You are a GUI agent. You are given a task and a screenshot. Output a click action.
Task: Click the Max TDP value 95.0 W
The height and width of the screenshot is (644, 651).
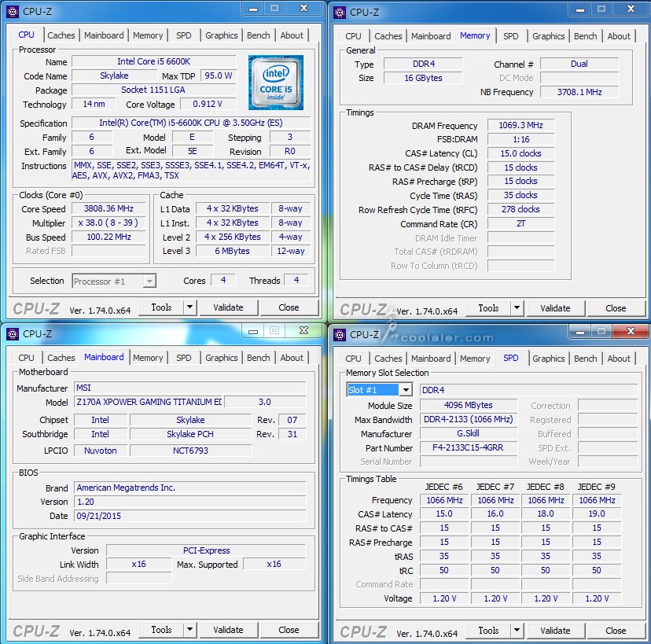219,75
